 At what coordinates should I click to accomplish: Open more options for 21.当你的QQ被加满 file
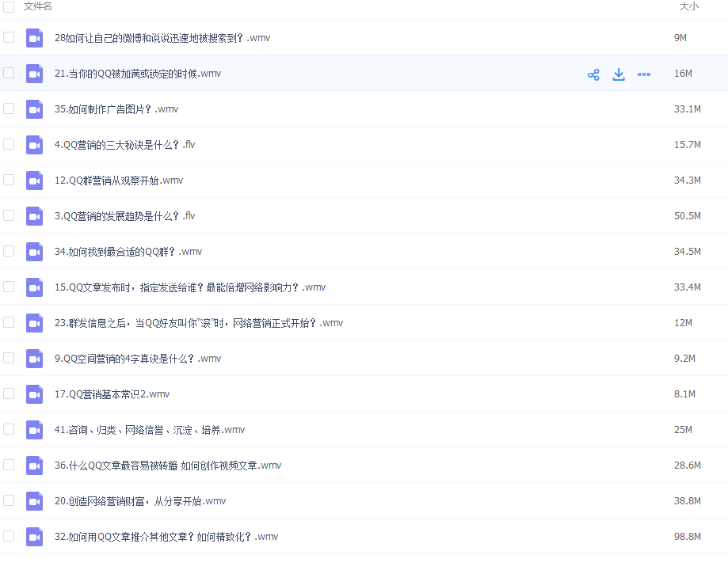click(644, 74)
